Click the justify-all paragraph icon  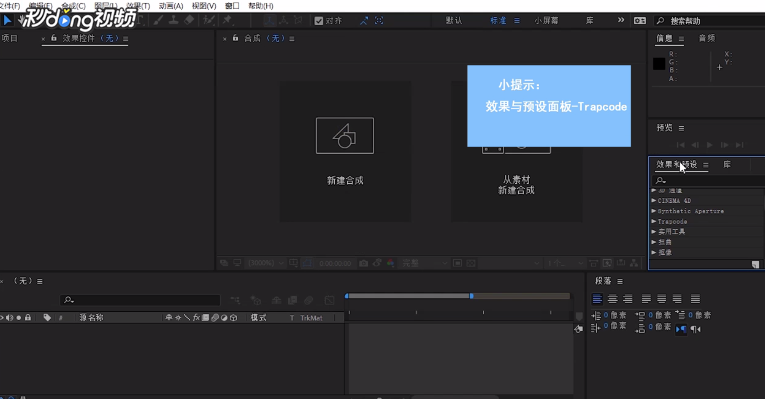tap(695, 299)
